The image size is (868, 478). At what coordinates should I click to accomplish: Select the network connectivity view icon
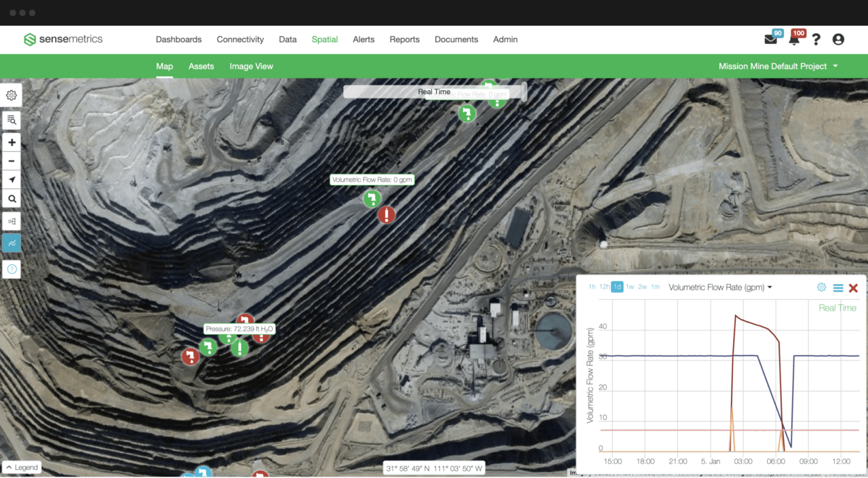pyautogui.click(x=11, y=221)
